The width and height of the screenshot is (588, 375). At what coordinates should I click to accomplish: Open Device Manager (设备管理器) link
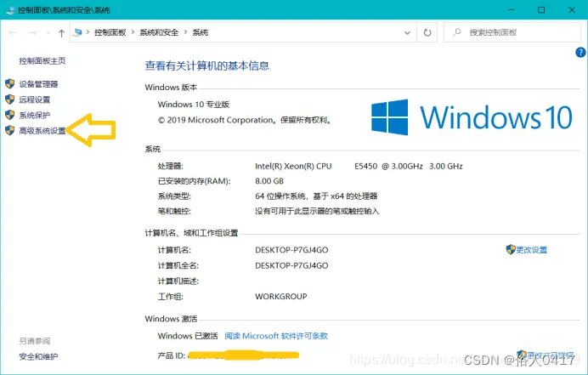[x=38, y=84]
